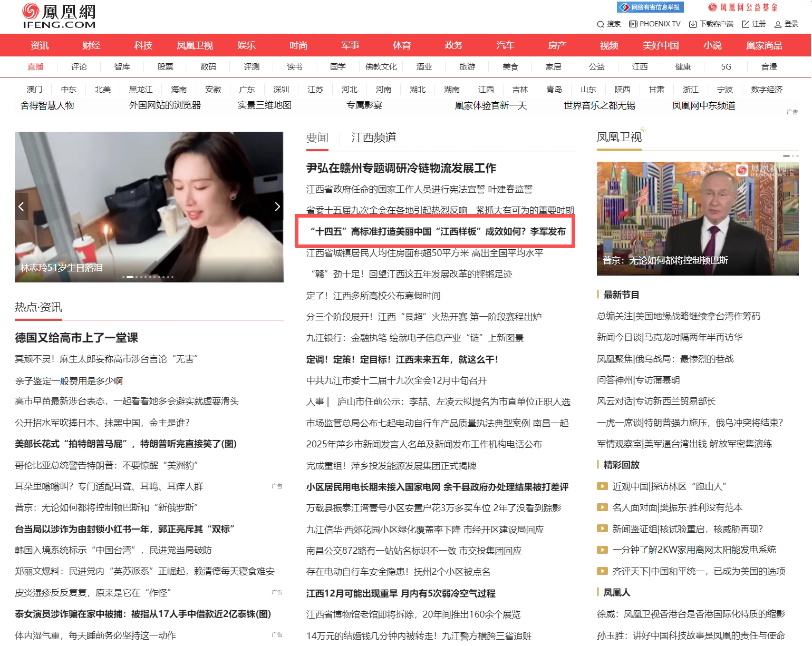Open 音漫 sub-navigation link
812x646 pixels.
click(769, 67)
